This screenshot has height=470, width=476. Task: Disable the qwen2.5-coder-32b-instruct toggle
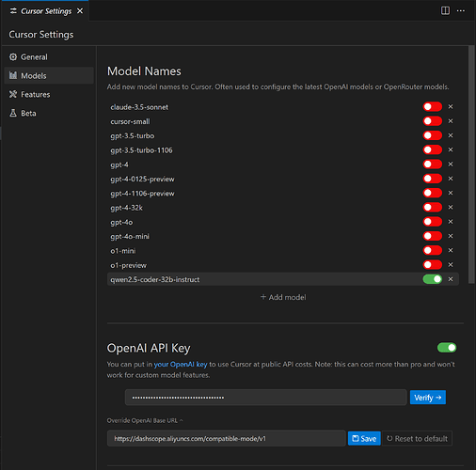433,279
